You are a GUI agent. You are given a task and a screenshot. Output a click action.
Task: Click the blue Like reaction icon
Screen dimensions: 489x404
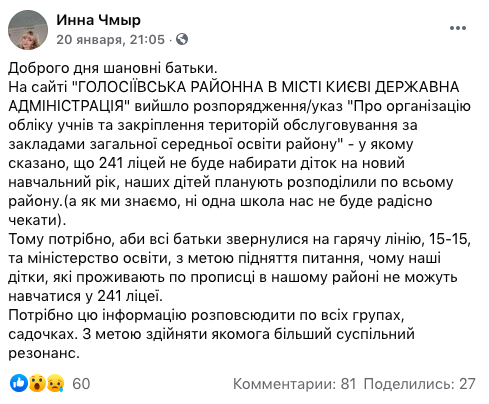(x=19, y=383)
